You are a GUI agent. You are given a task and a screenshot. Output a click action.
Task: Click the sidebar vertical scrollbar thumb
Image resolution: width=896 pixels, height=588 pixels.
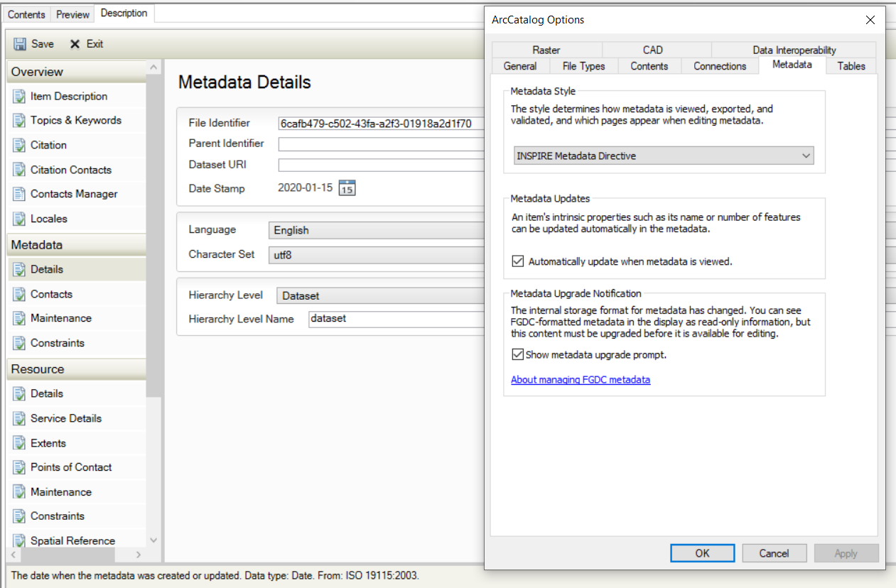pyautogui.click(x=153, y=236)
